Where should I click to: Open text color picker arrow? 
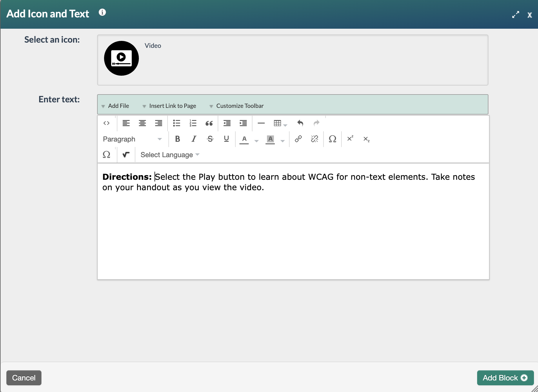click(x=257, y=141)
